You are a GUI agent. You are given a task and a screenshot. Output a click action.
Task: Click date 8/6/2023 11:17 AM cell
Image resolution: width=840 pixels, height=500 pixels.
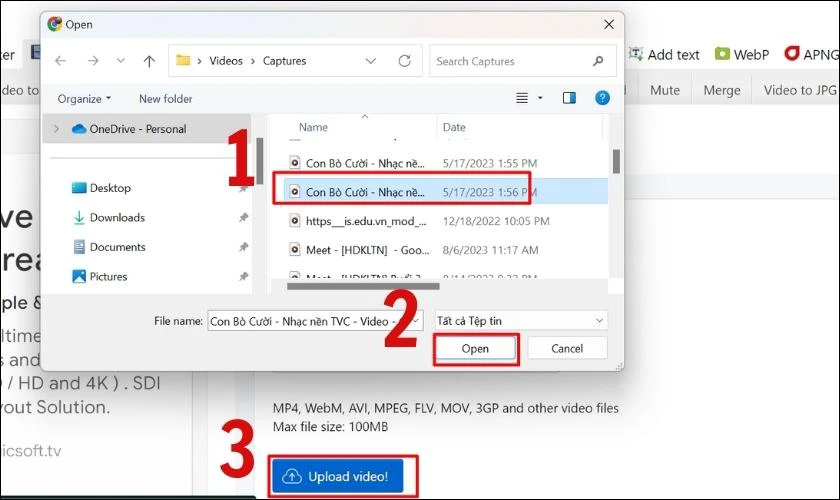pyautogui.click(x=490, y=250)
